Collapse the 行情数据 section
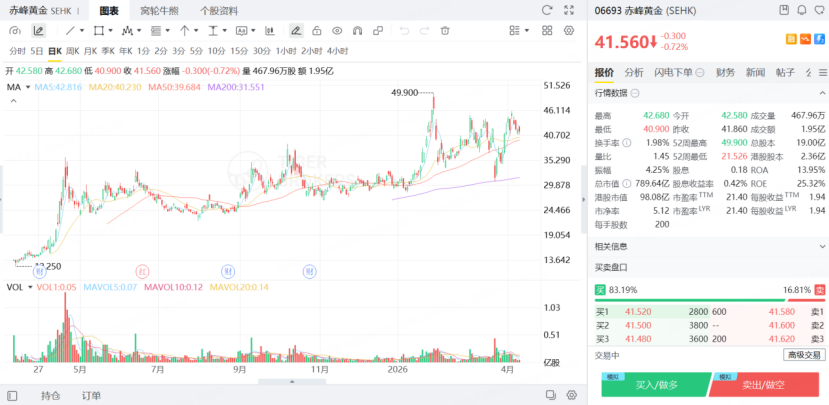Viewport: 829px width, 405px height. pos(822,93)
